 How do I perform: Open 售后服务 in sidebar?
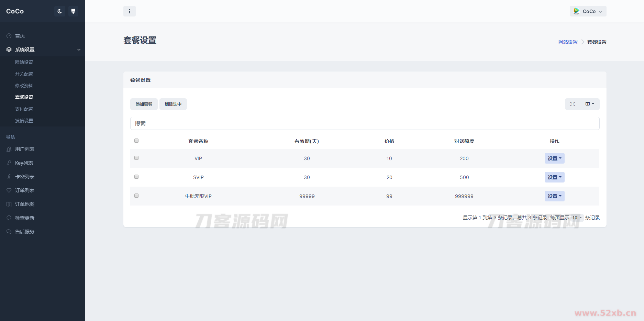tap(24, 232)
